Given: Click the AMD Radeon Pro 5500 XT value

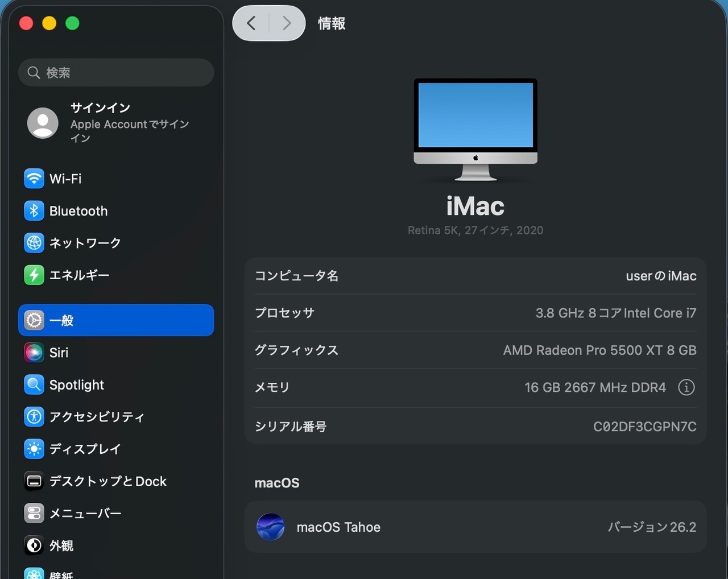Looking at the screenshot, I should 600,350.
